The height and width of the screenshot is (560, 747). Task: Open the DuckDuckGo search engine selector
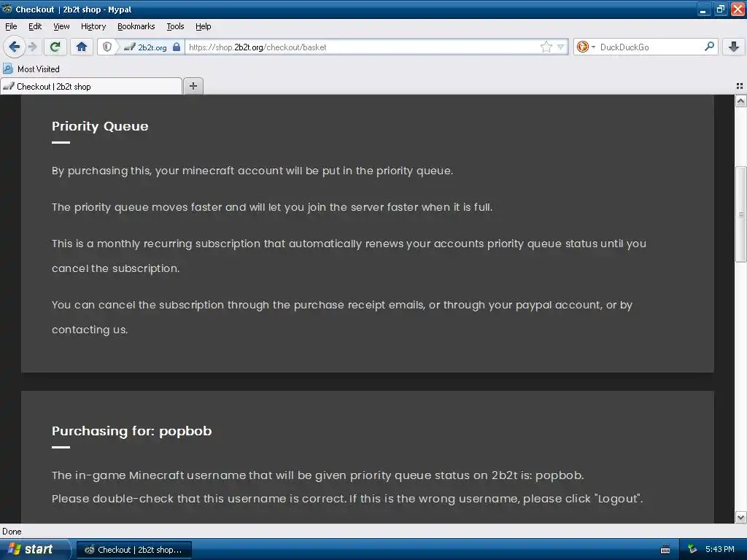(586, 47)
